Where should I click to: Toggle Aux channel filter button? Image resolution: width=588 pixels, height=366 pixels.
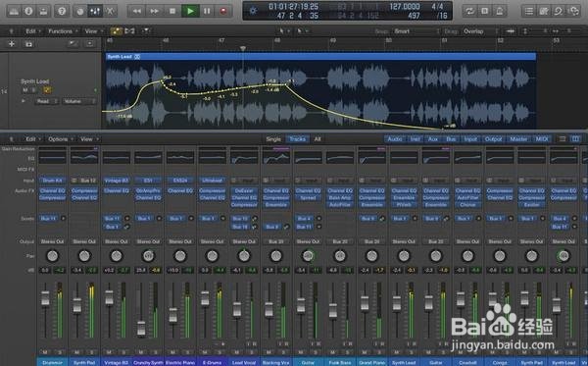tap(433, 139)
